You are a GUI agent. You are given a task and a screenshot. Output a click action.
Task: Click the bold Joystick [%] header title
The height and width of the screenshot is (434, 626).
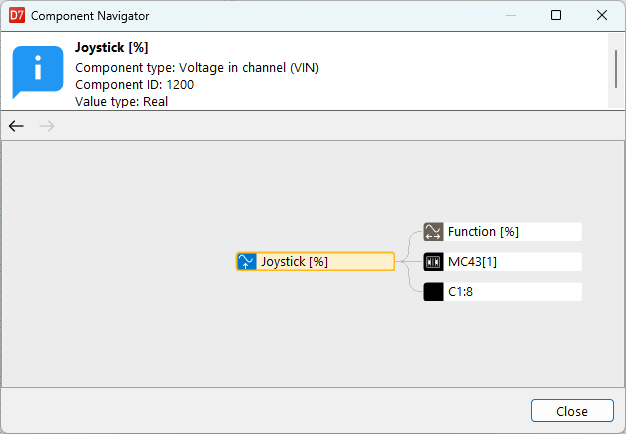coord(112,48)
